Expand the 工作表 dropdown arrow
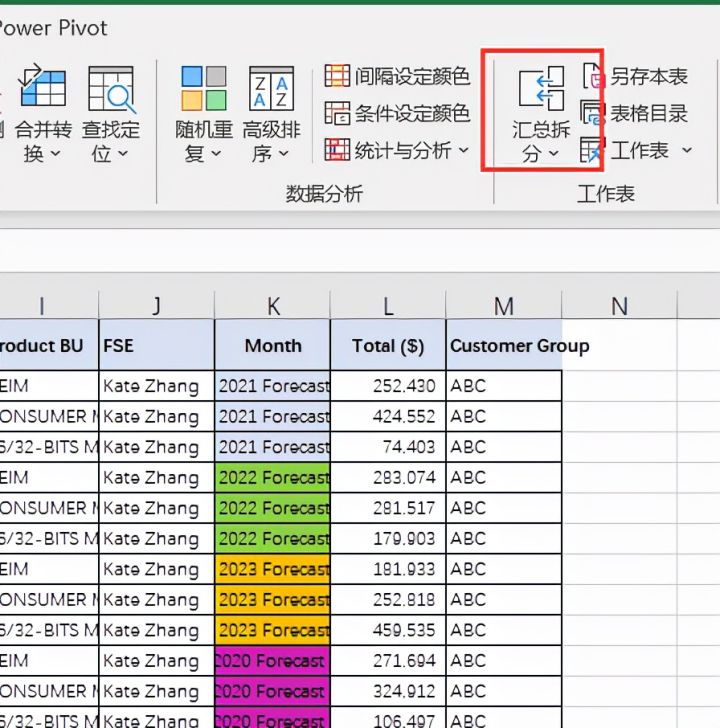Screen dimensions: 720x728 [687, 150]
